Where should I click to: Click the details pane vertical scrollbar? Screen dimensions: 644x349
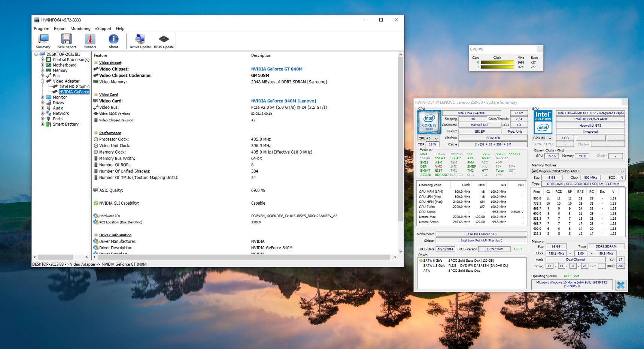click(x=401, y=139)
